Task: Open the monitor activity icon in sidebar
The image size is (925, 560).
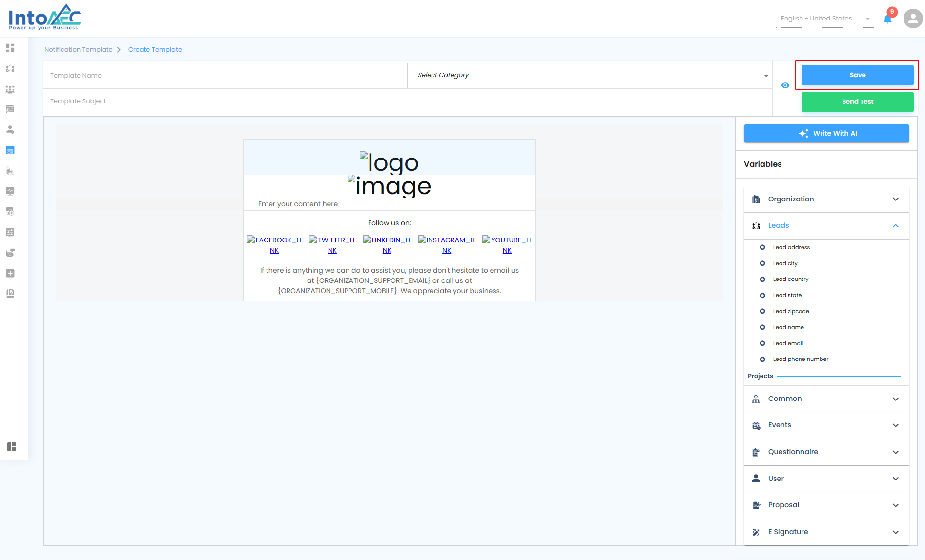Action: tap(10, 191)
